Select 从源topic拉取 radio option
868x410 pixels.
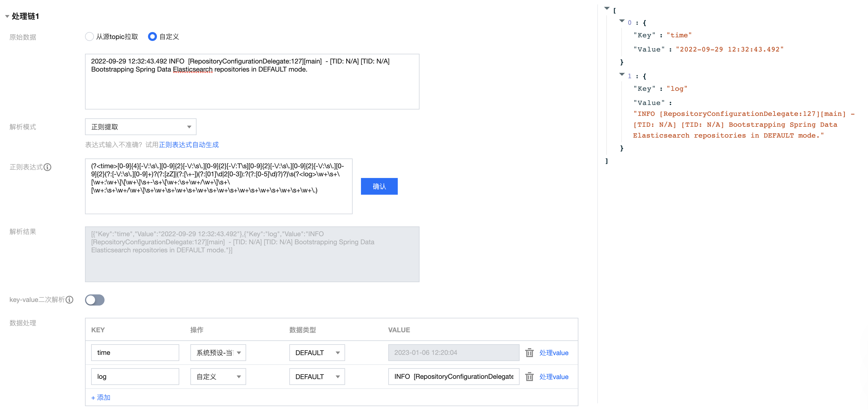point(89,36)
